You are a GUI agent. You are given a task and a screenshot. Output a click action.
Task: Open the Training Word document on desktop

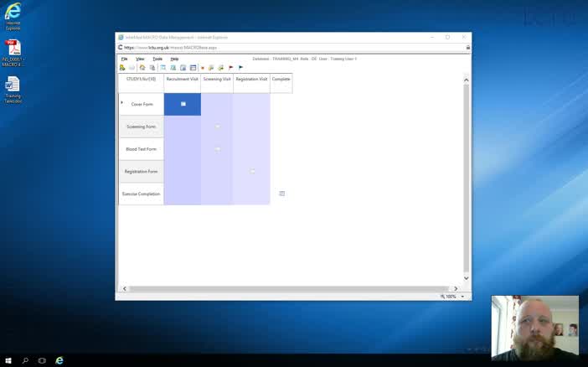[13, 90]
